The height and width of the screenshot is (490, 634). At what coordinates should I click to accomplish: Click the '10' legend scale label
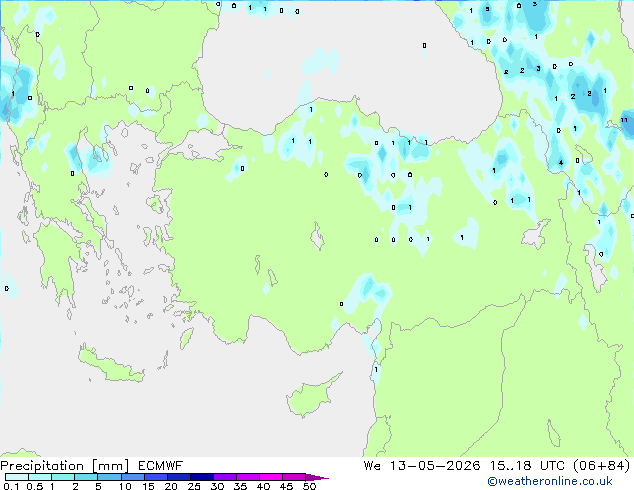coord(125,486)
